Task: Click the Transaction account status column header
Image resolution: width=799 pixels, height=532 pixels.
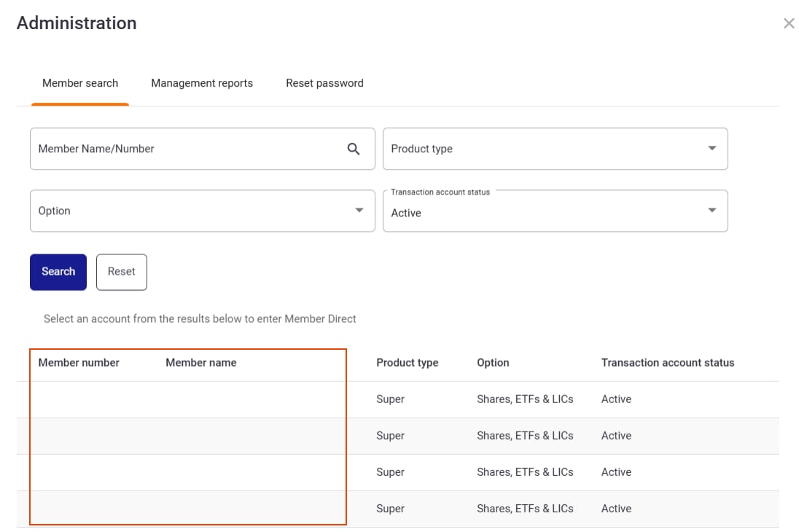Action: (667, 362)
